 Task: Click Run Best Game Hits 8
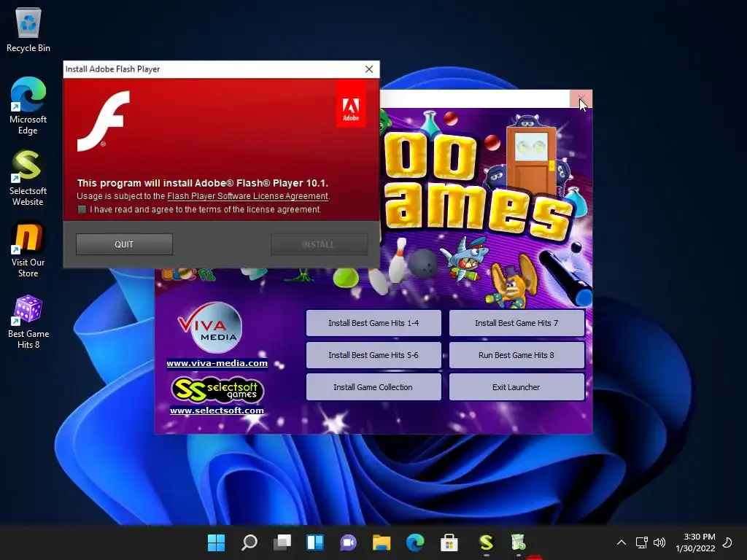(517, 355)
